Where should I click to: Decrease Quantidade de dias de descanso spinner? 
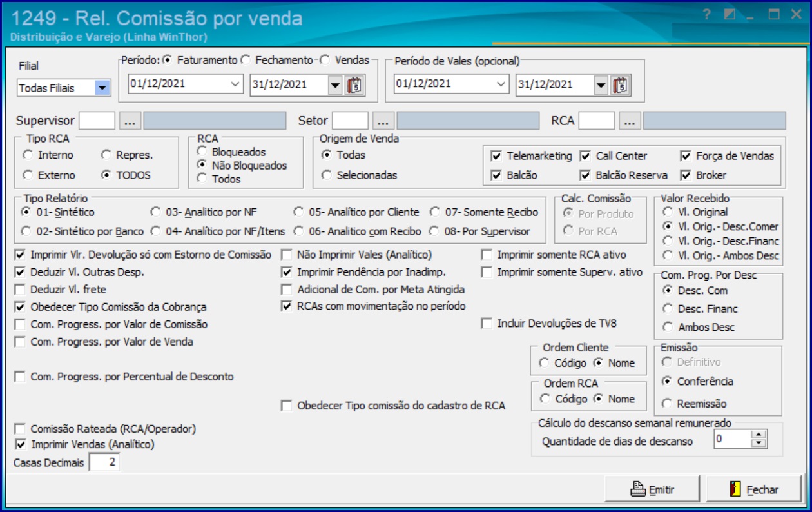coord(759,444)
